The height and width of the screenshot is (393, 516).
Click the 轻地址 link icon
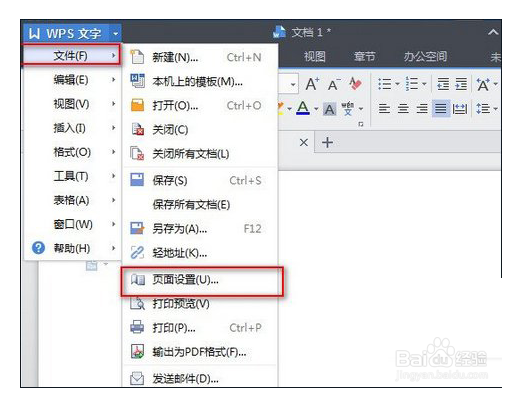point(137,253)
